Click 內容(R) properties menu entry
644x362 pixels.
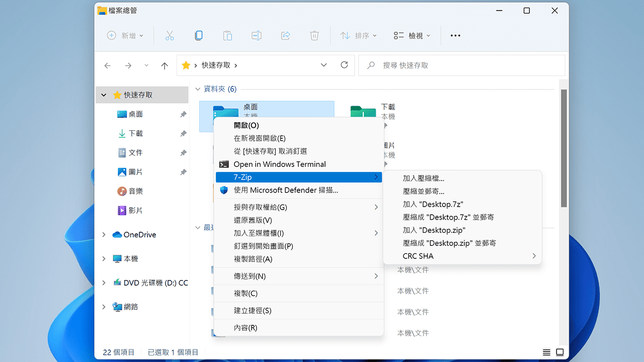coord(246,328)
